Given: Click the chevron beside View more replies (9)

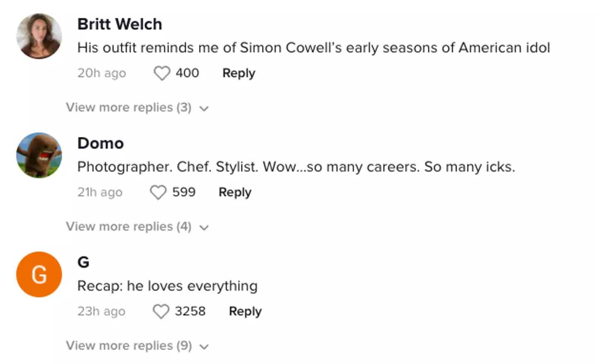Looking at the screenshot, I should click(204, 347).
